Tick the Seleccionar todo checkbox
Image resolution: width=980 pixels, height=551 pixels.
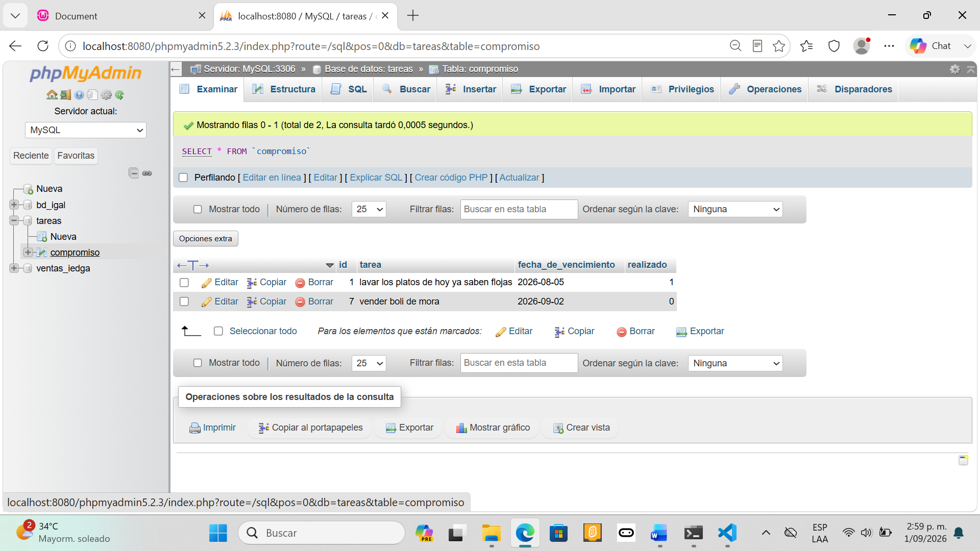218,331
